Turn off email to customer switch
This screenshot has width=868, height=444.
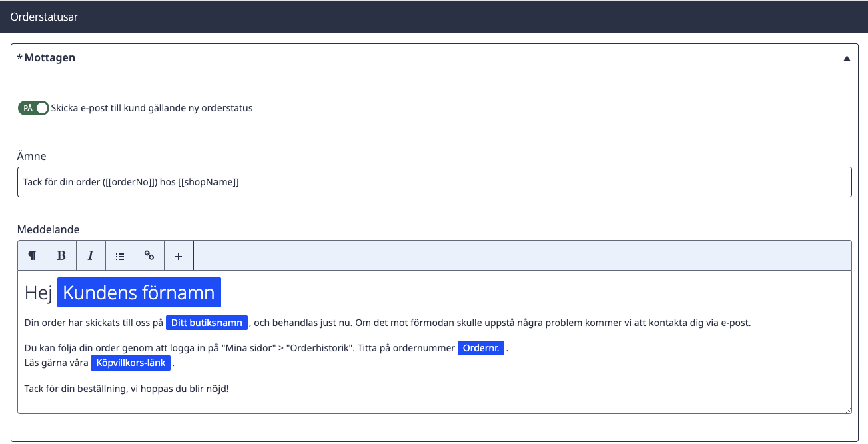point(33,108)
